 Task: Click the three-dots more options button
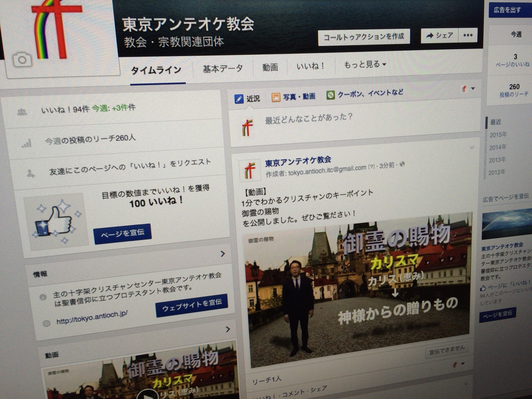468,35
